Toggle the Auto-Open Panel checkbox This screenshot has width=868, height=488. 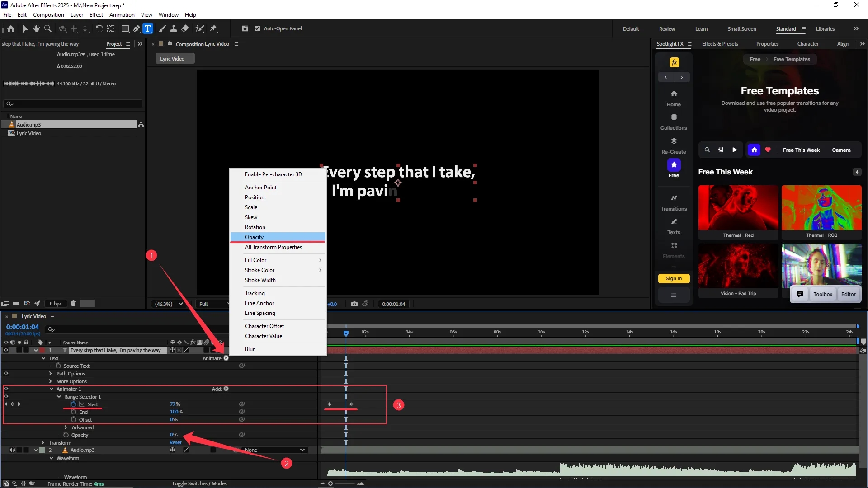click(x=257, y=28)
